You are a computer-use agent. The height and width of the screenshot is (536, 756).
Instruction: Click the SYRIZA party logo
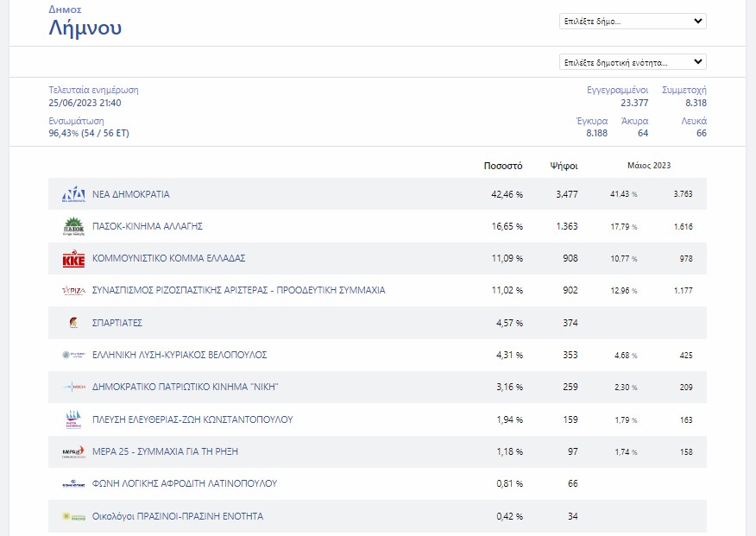tap(73, 290)
